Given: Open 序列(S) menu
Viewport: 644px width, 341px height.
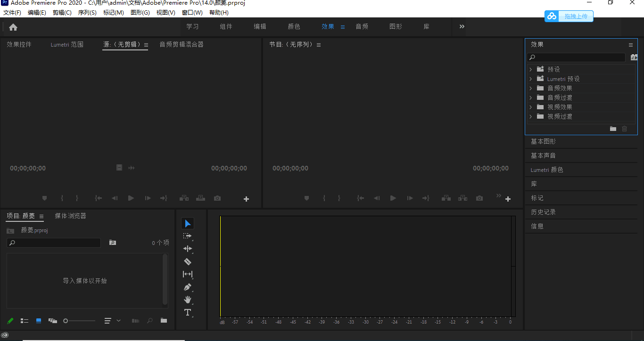Looking at the screenshot, I should (87, 13).
